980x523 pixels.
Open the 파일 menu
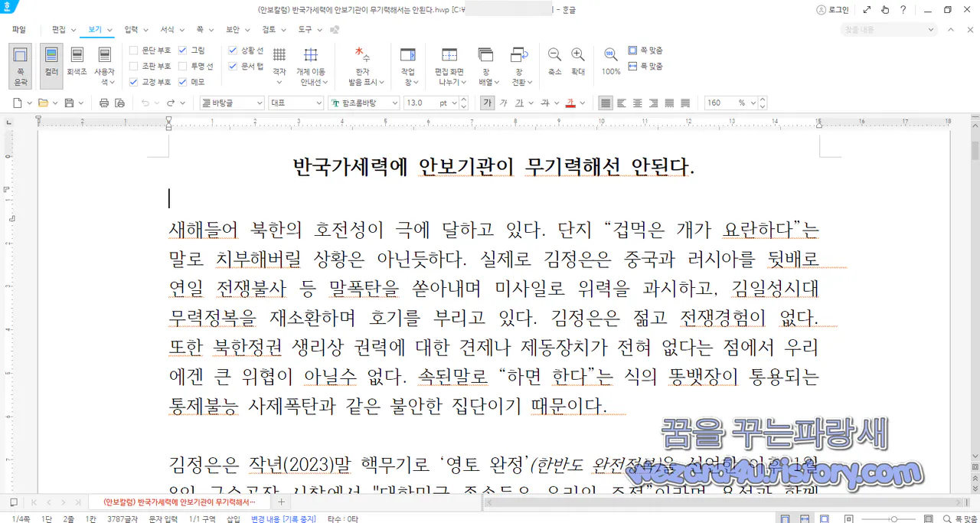click(19, 30)
